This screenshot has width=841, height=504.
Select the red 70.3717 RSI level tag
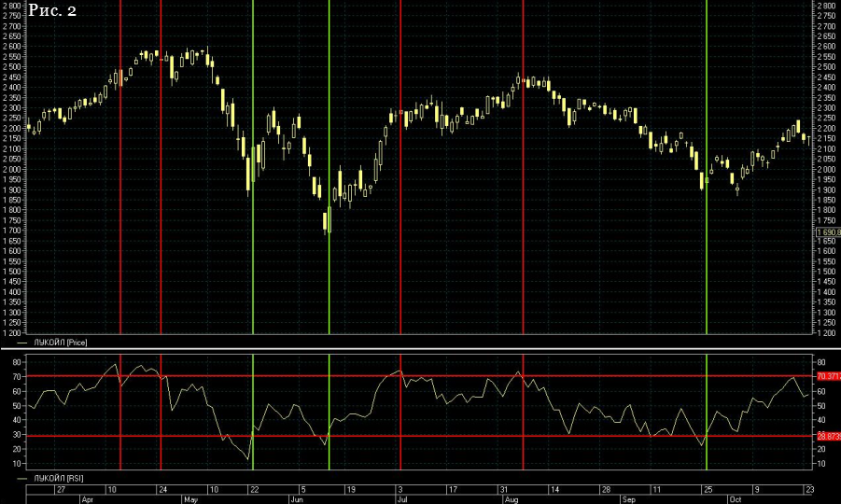828,376
